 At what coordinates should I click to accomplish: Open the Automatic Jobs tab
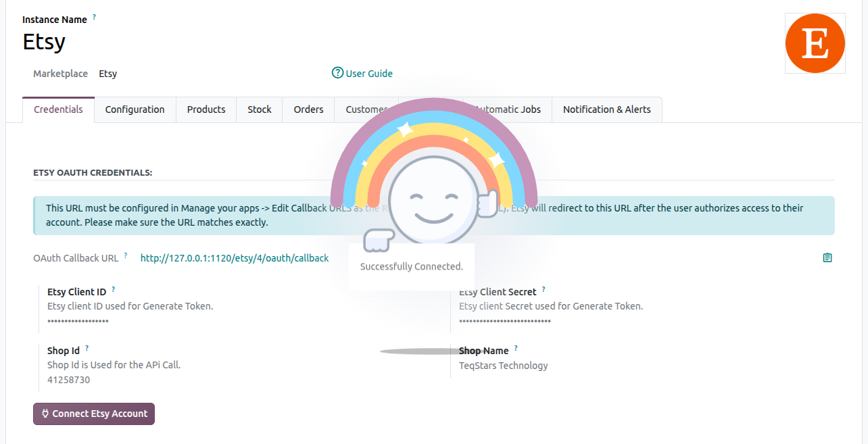(507, 109)
